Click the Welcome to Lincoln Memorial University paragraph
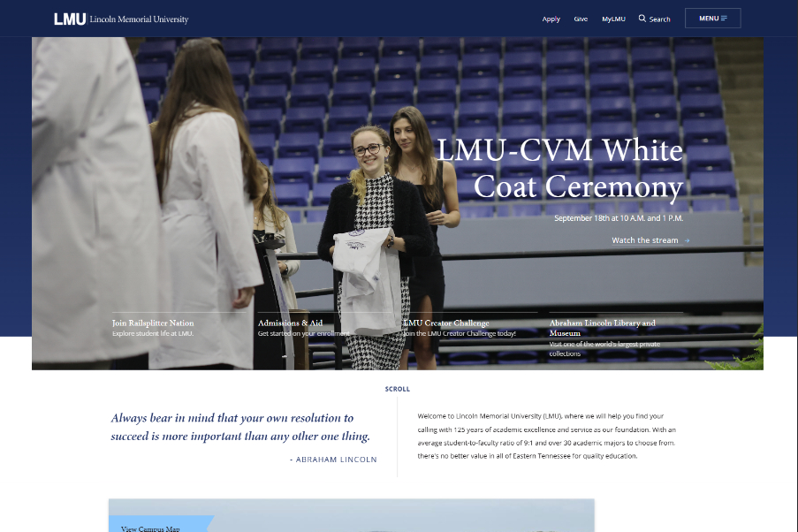This screenshot has height=532, width=798. [547, 436]
